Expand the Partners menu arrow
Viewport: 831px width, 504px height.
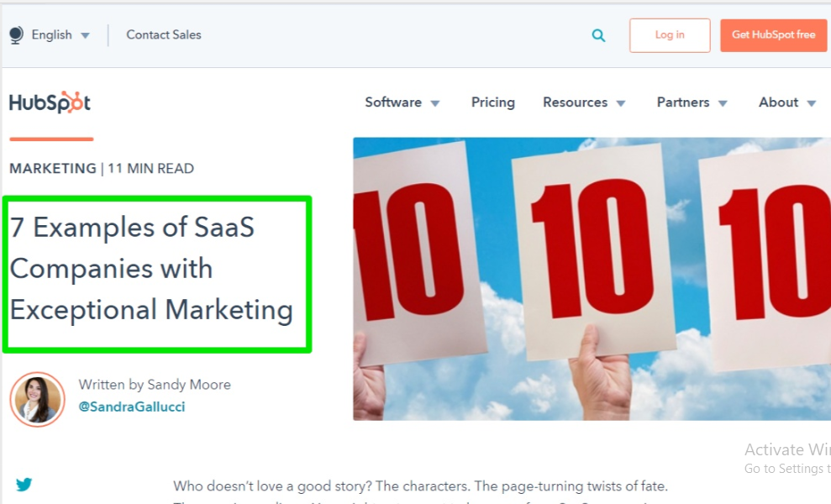723,103
